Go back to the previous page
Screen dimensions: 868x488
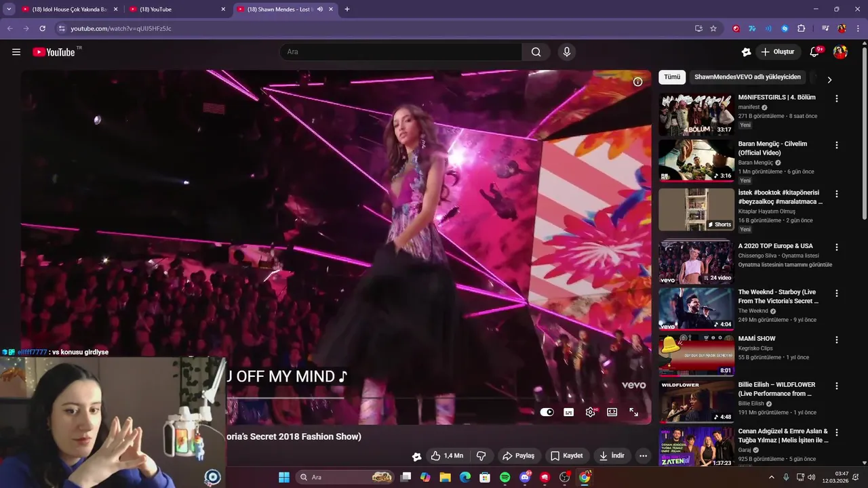pos(9,28)
